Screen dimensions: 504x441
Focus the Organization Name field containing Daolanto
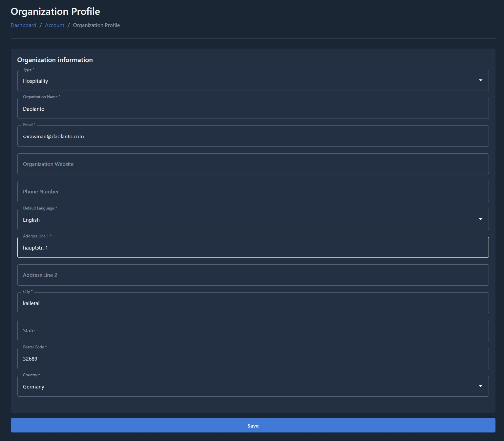(x=253, y=109)
